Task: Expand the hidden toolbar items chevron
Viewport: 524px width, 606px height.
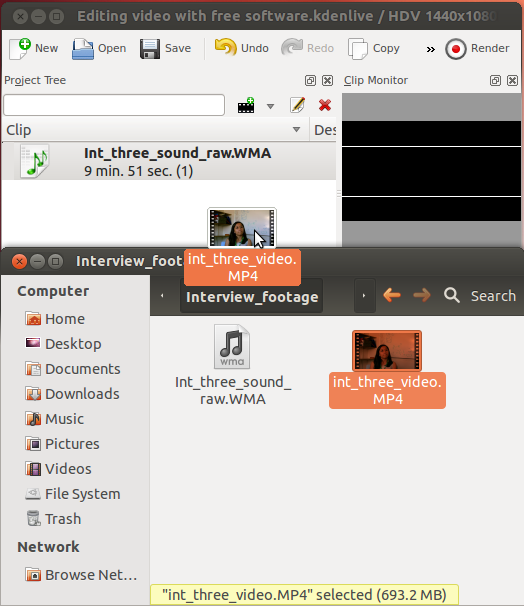Action: 430,49
